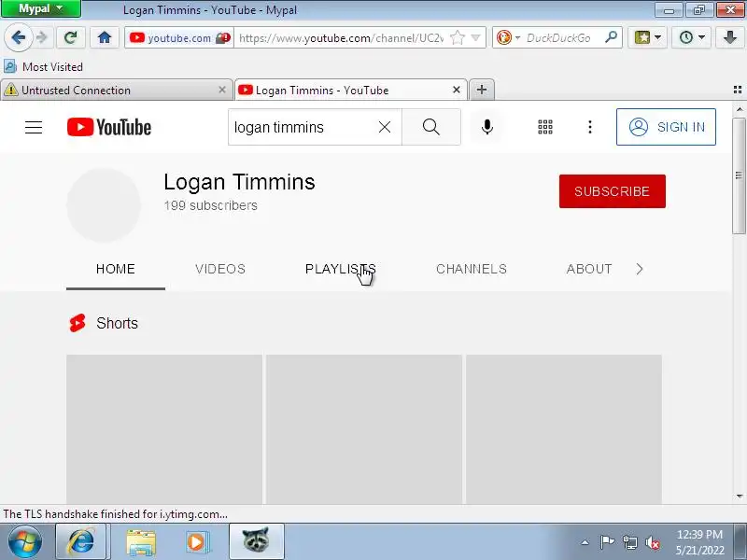The image size is (747, 560).
Task: Open the YouTube settings three-dot menu
Action: (590, 127)
